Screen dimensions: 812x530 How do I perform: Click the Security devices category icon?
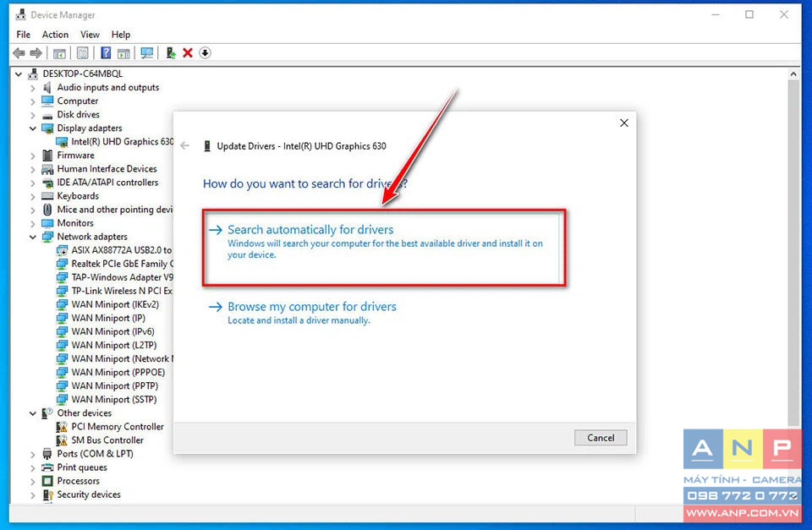click(x=47, y=494)
